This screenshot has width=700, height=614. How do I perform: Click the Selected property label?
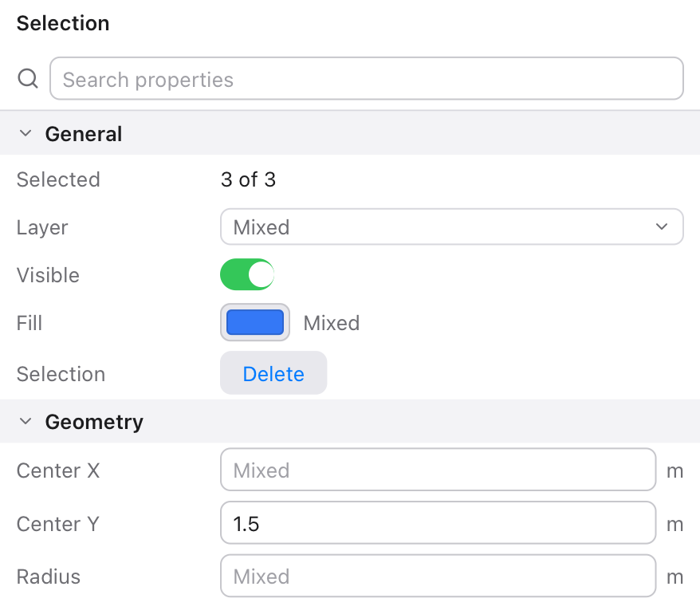(x=58, y=179)
